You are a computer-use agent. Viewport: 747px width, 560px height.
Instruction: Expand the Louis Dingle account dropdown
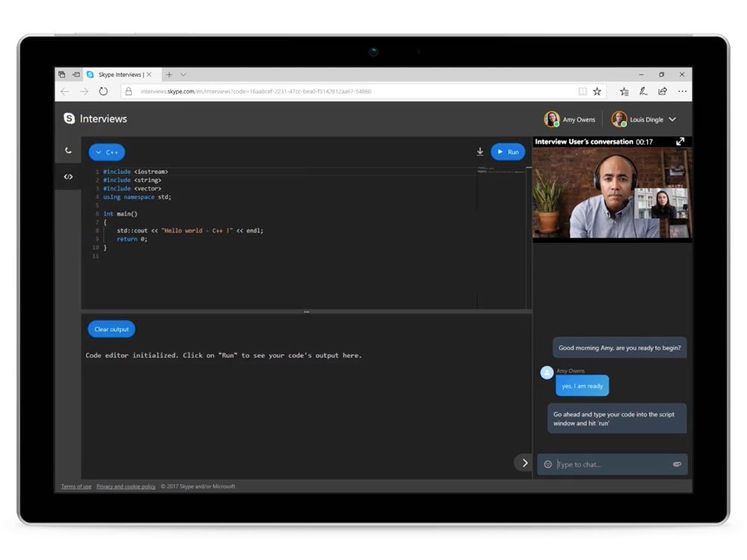pyautogui.click(x=672, y=119)
